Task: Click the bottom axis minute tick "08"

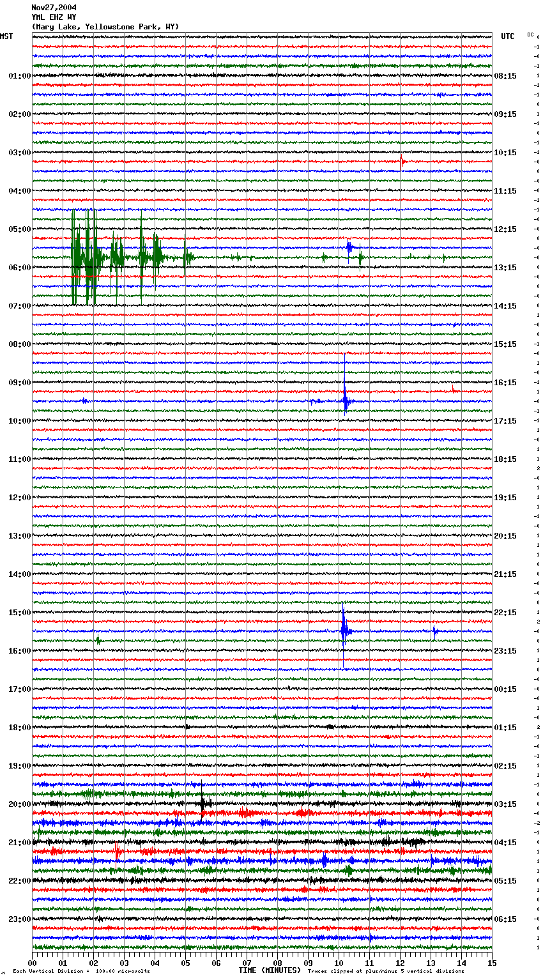Action: (x=277, y=963)
